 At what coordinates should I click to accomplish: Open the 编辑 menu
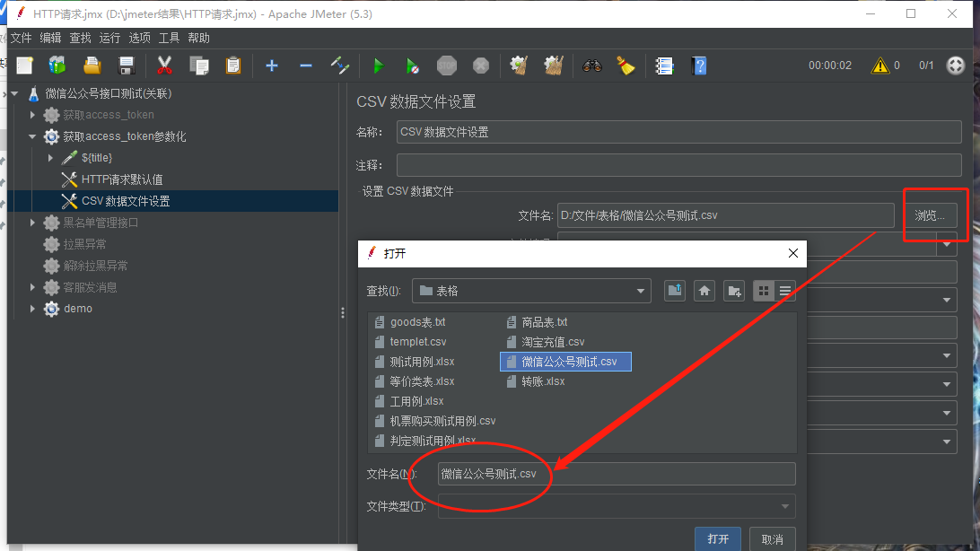[x=50, y=38]
